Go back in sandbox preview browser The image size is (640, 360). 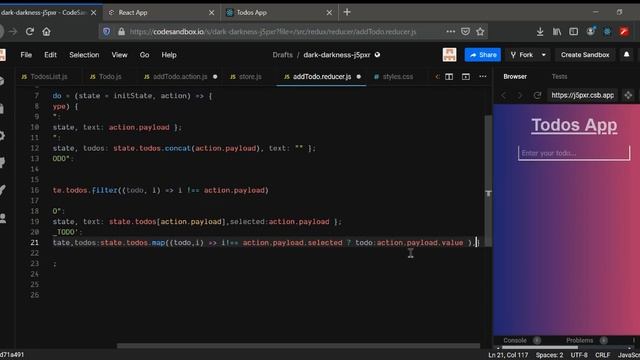[x=504, y=95]
